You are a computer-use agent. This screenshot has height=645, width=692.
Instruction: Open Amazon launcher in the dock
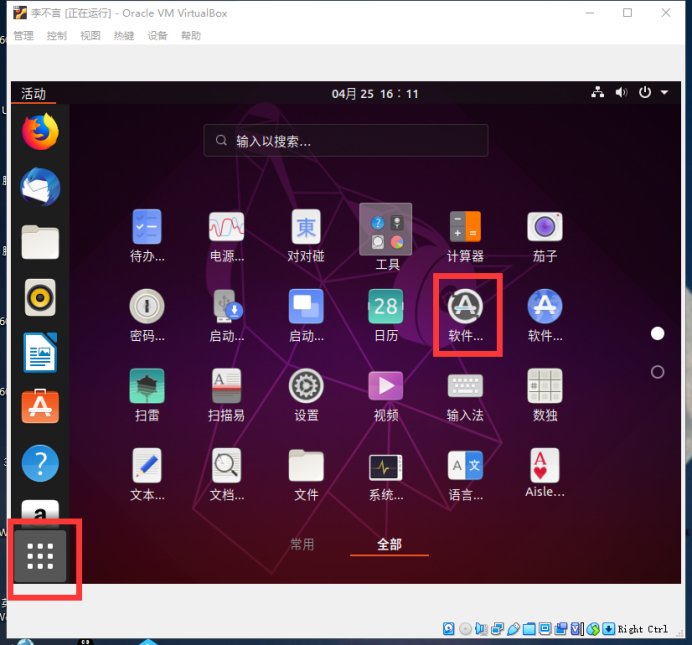(x=40, y=513)
